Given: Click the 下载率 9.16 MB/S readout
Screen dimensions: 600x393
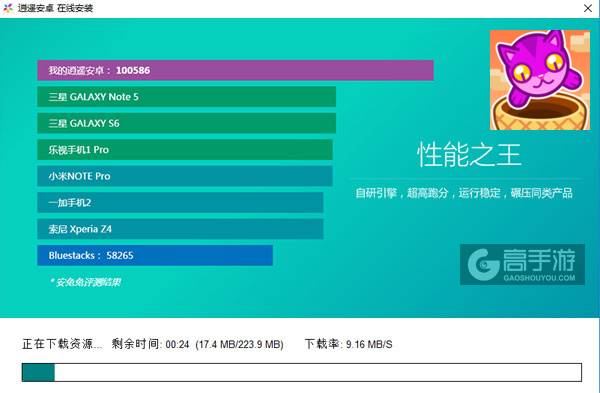Looking at the screenshot, I should tap(348, 344).
